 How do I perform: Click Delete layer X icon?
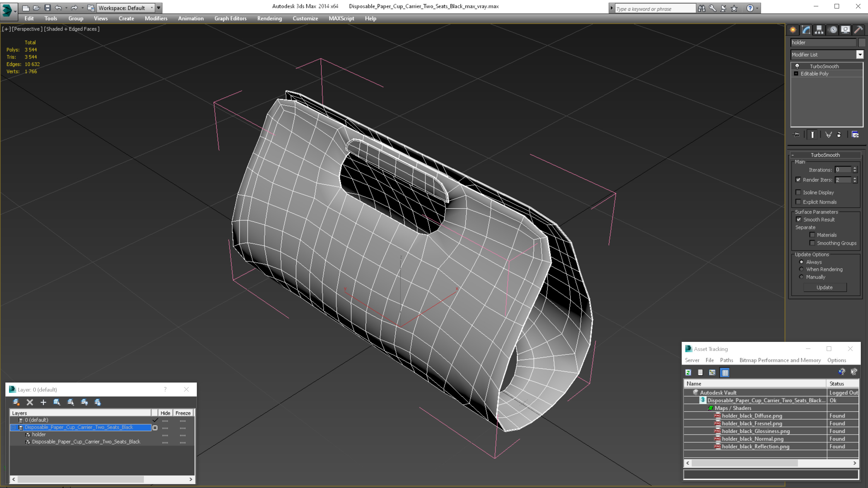[30, 402]
